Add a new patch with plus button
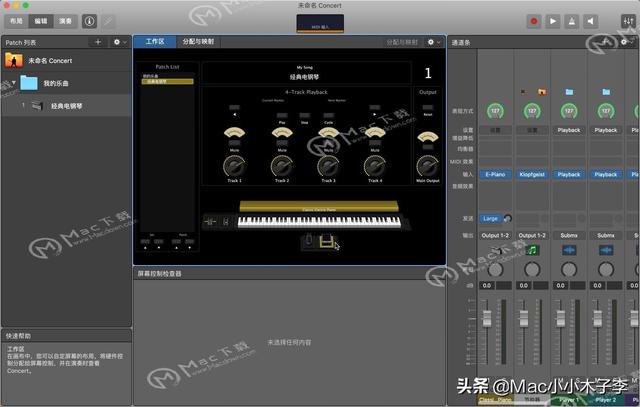Viewport: 640px width, 407px height. 98,42
